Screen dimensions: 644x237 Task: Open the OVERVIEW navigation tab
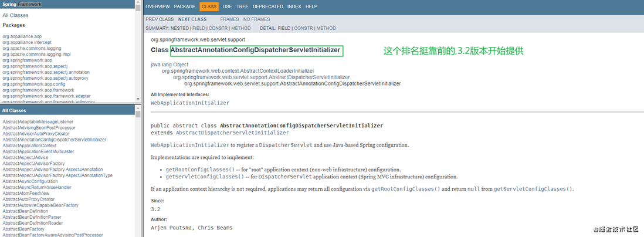(x=157, y=6)
